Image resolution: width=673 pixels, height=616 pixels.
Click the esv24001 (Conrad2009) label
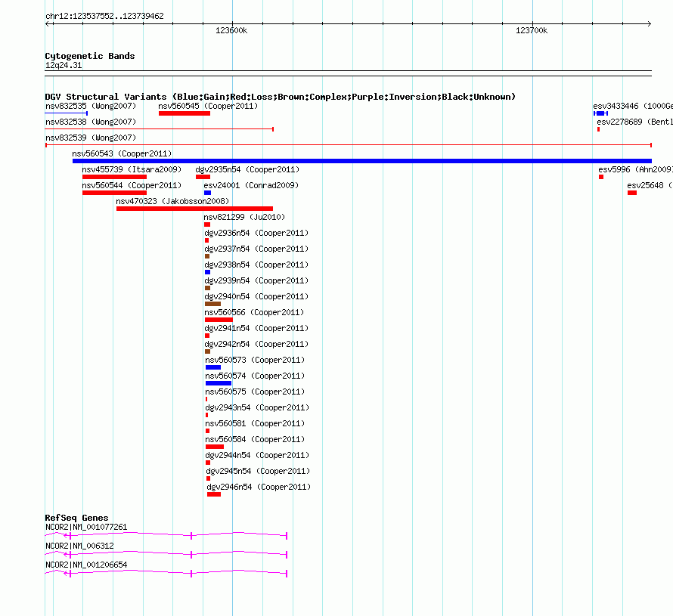coord(251,185)
